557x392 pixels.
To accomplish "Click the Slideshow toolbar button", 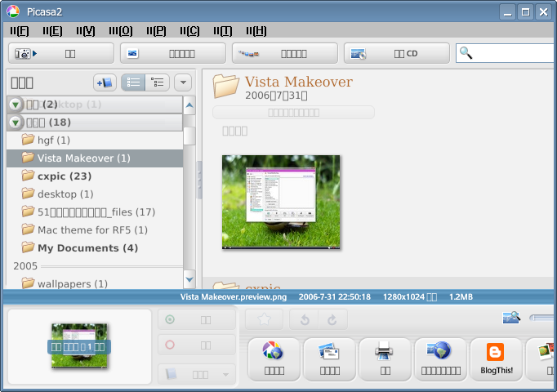I will pyautogui.click(x=172, y=53).
